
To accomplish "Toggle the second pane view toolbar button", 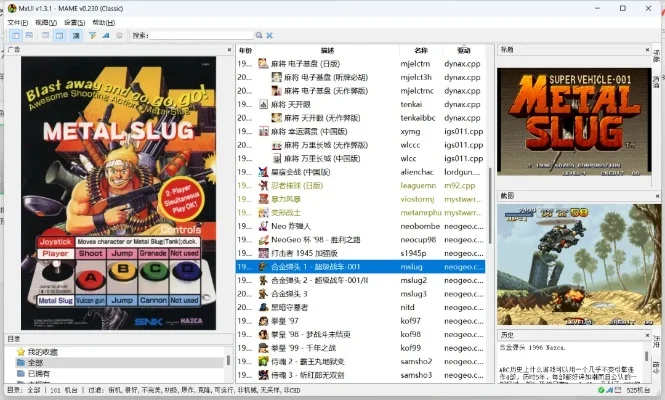I will point(29,36).
